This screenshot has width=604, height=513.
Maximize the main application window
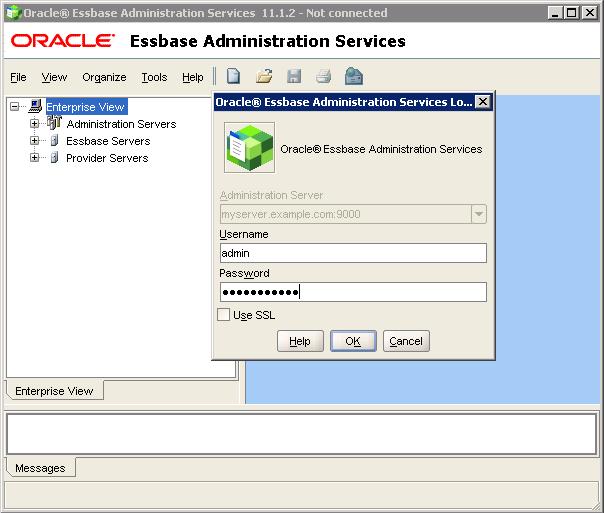[x=572, y=13]
